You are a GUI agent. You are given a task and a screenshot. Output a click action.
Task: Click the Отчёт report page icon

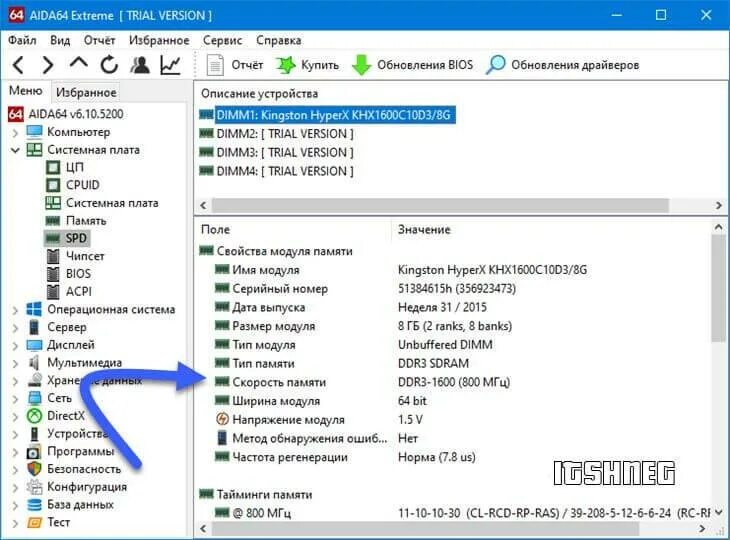[215, 65]
